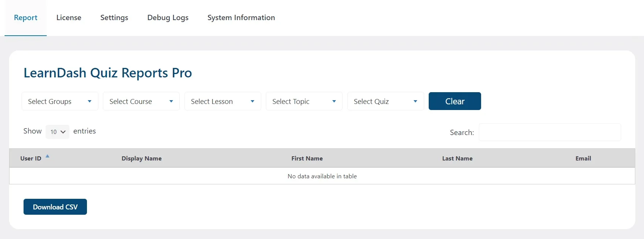
Task: Expand the Select Groups dropdown
Action: pyautogui.click(x=60, y=101)
